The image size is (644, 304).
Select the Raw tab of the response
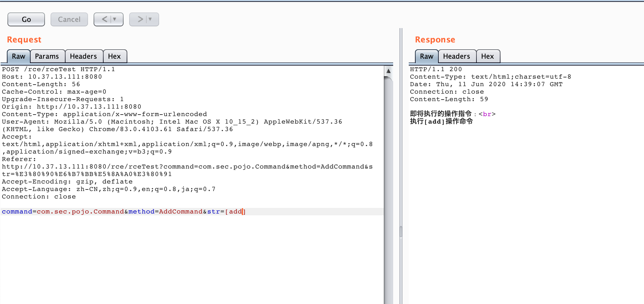coord(426,56)
